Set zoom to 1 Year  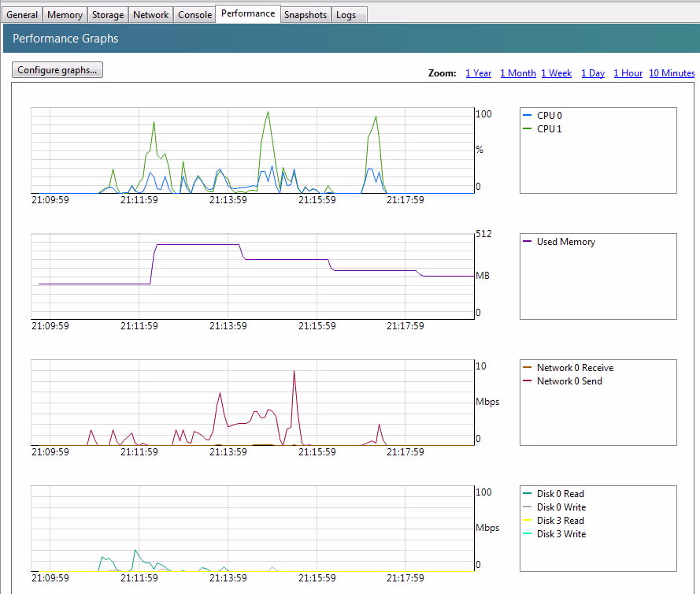point(478,73)
